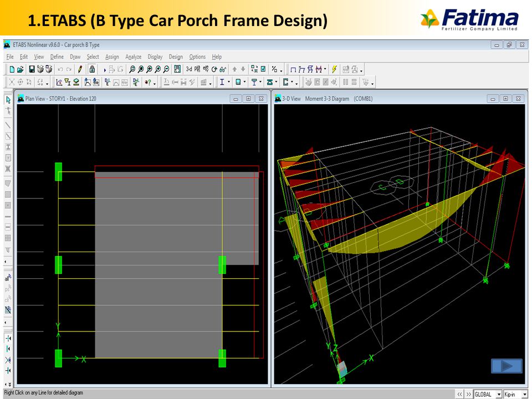Toggle the checked Set Building View Options icon

pos(263,69)
